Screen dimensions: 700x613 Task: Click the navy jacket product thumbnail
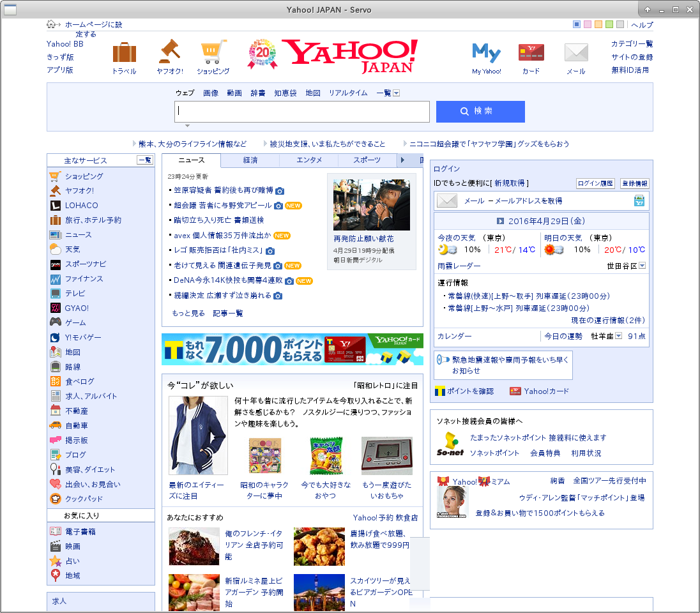click(198, 435)
